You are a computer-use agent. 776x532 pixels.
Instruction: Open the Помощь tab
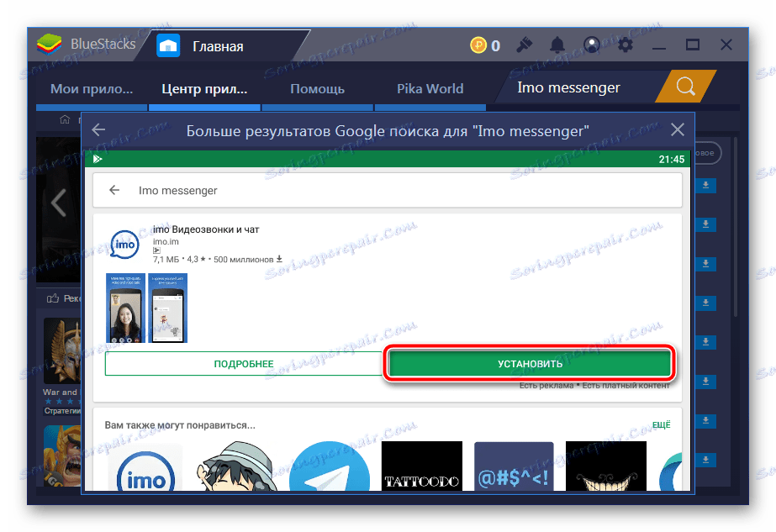click(x=317, y=88)
